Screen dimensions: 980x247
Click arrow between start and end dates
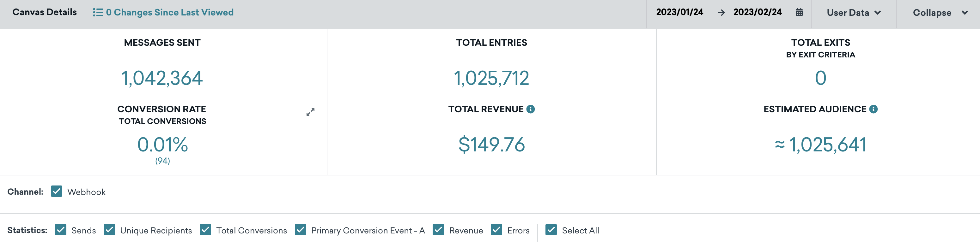[x=721, y=13]
